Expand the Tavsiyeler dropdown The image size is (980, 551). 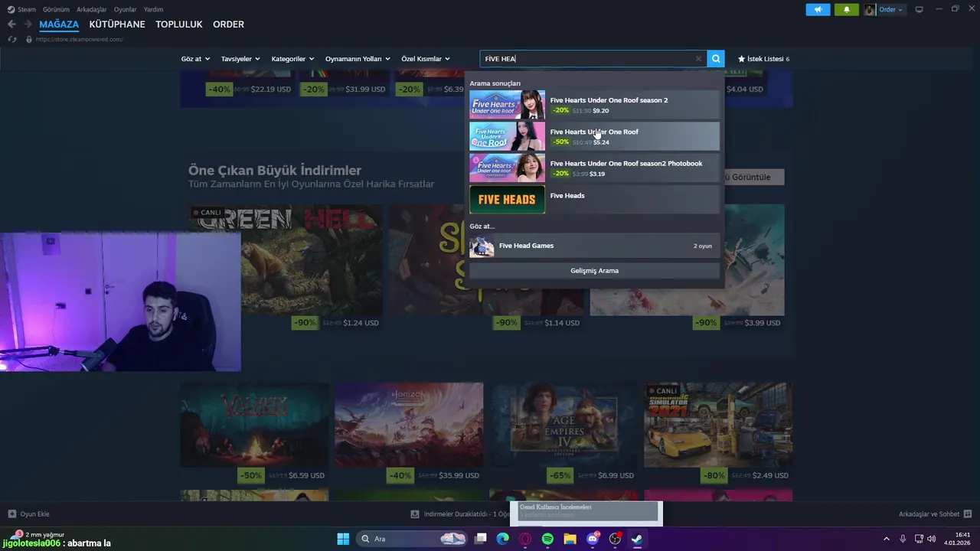(x=240, y=59)
